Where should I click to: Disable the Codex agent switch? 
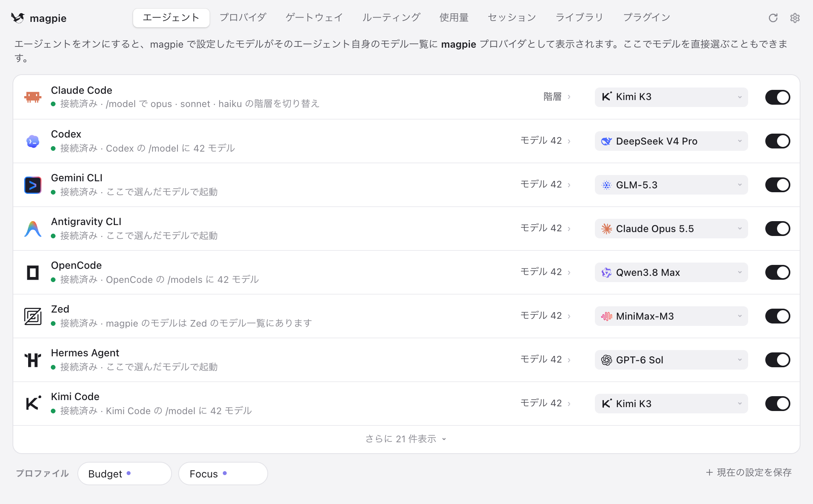tap(777, 141)
